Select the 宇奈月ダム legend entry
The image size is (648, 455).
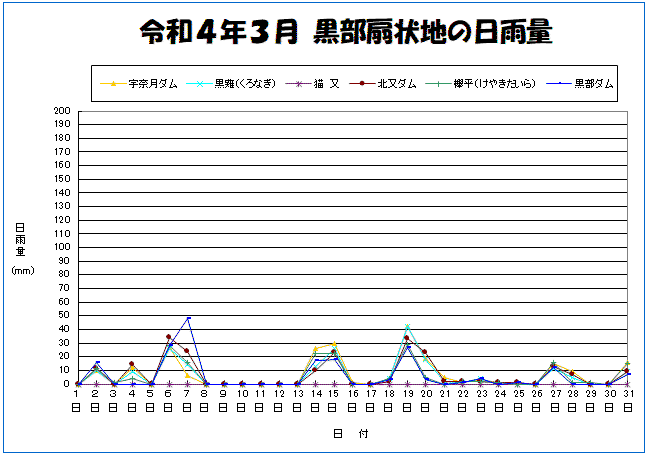(x=139, y=84)
